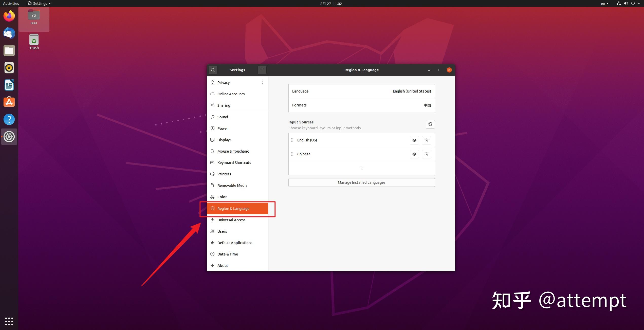Change the Language row setting

point(361,91)
